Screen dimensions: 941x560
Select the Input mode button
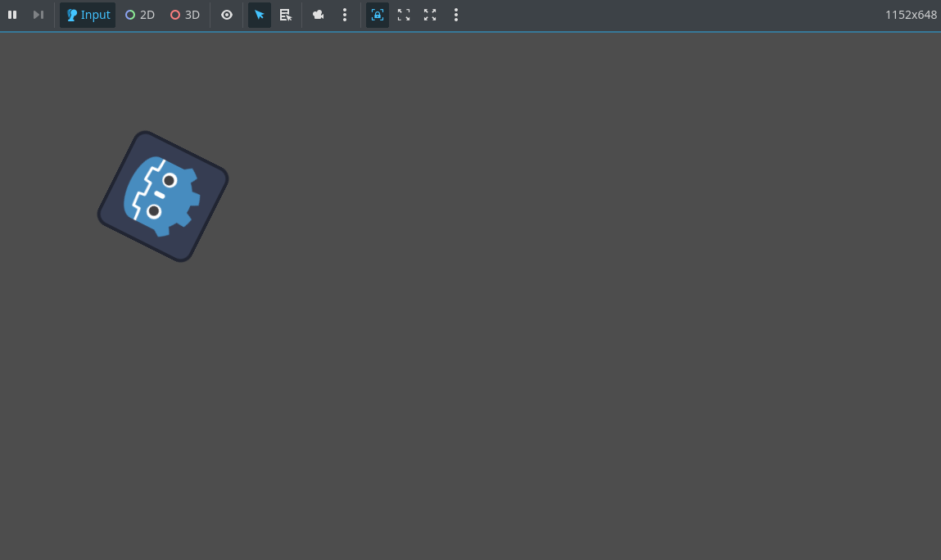88,15
